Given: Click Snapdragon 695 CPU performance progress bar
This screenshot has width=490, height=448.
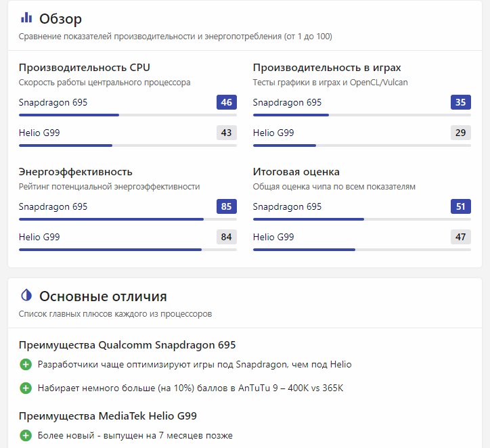Looking at the screenshot, I should tap(127, 115).
